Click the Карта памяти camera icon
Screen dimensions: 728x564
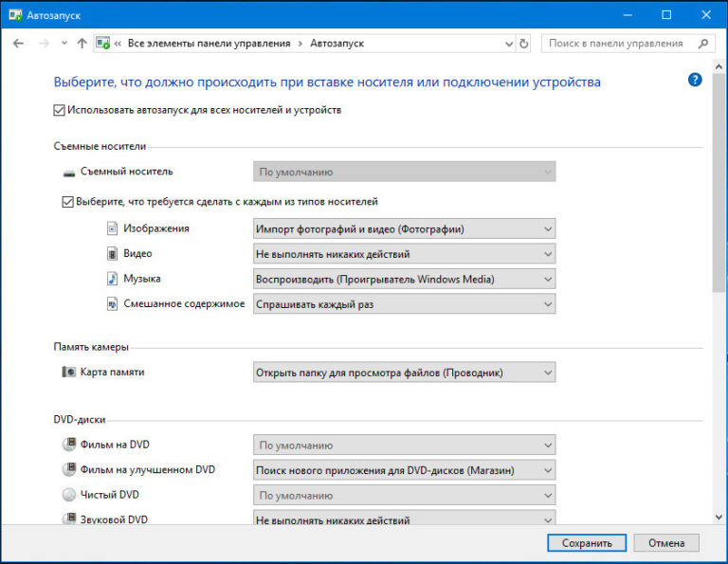tap(68, 373)
